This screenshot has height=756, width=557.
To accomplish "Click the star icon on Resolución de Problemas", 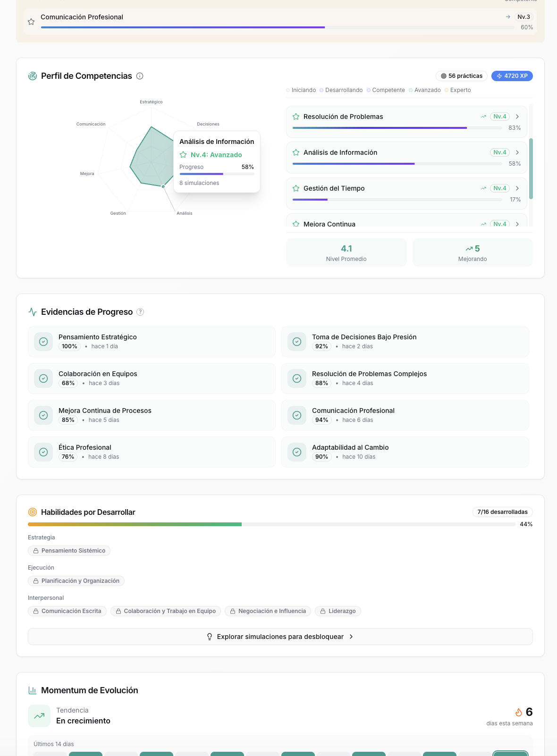I will click(x=296, y=117).
